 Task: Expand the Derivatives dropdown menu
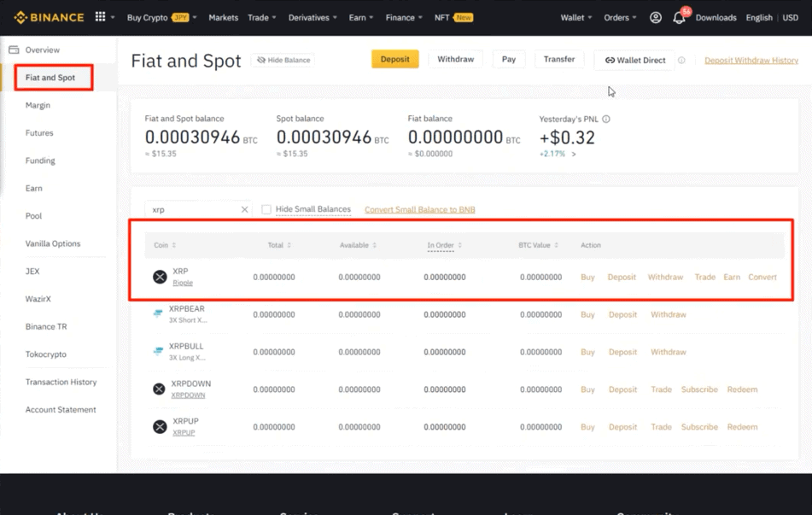(313, 18)
